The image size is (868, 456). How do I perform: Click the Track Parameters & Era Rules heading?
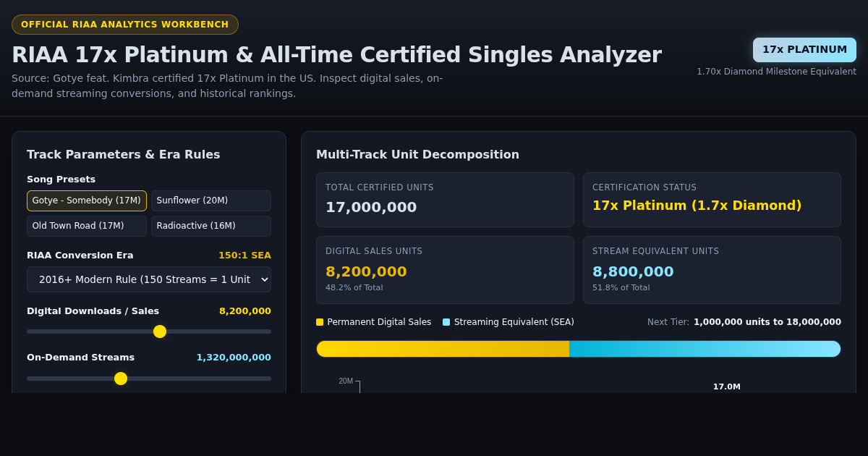coord(124,155)
